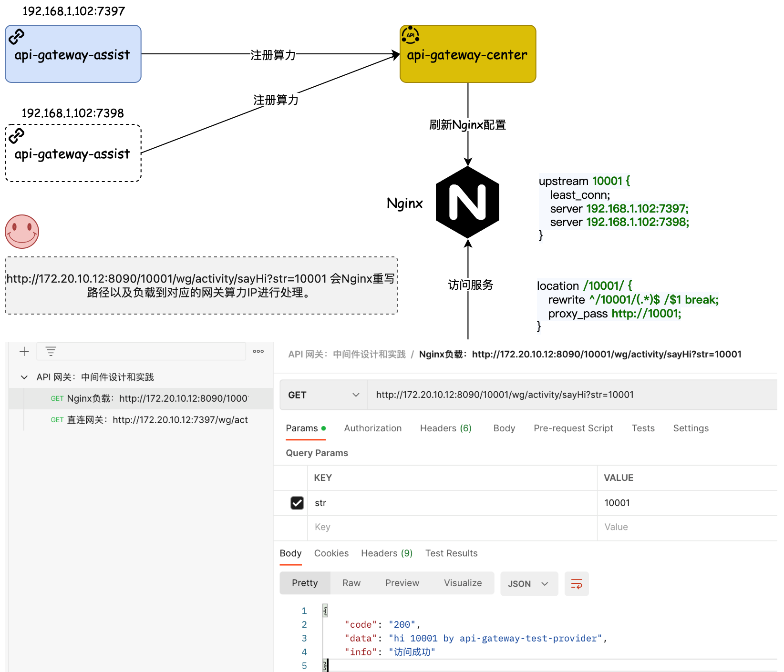The height and width of the screenshot is (672, 784).
Task: Select the Visualize response view
Action: pyautogui.click(x=463, y=583)
